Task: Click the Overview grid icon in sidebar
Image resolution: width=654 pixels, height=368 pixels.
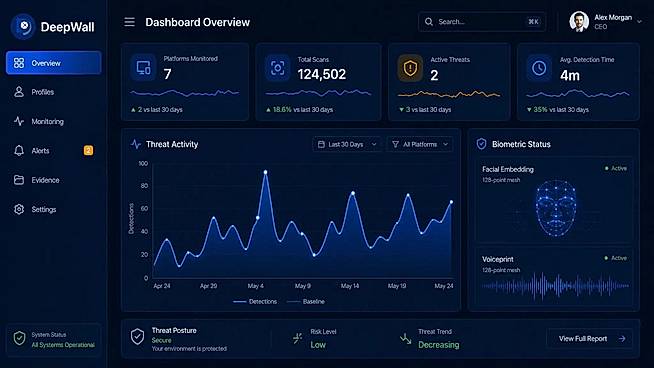Action: pos(19,63)
